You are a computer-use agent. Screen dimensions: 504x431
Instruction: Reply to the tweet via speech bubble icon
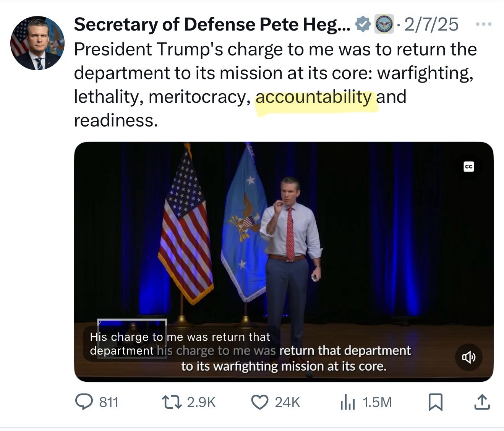point(84,402)
